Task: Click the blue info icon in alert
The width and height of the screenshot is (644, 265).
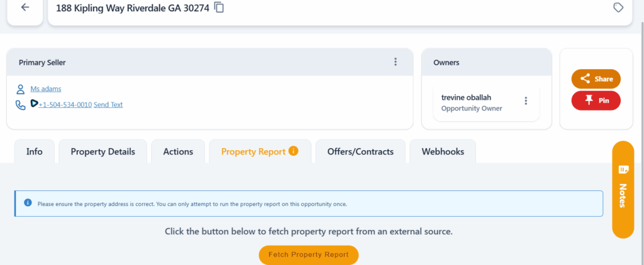Action: [28, 203]
